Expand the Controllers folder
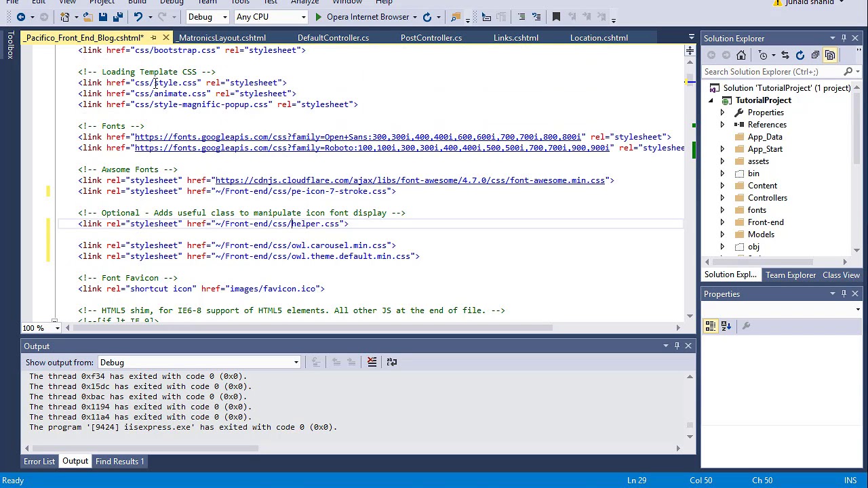Viewport: 868px width, 488px height. (x=722, y=197)
